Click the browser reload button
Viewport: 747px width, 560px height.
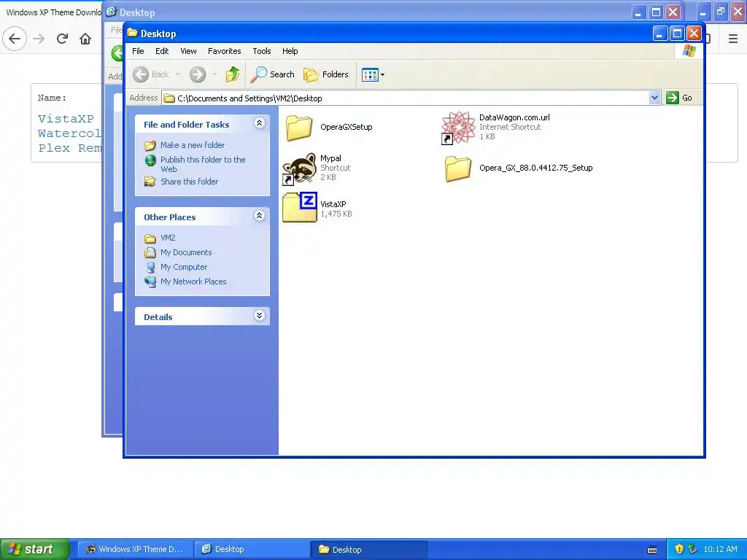(x=62, y=39)
